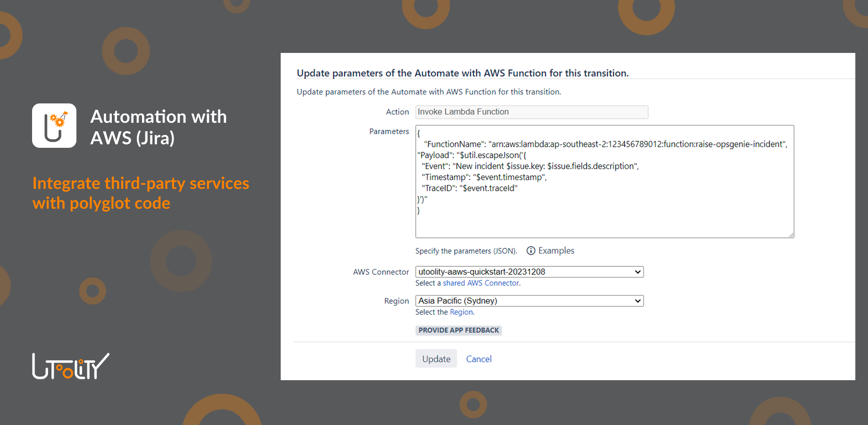Click the Automation with AWS app icon
868x425 pixels.
(x=54, y=125)
